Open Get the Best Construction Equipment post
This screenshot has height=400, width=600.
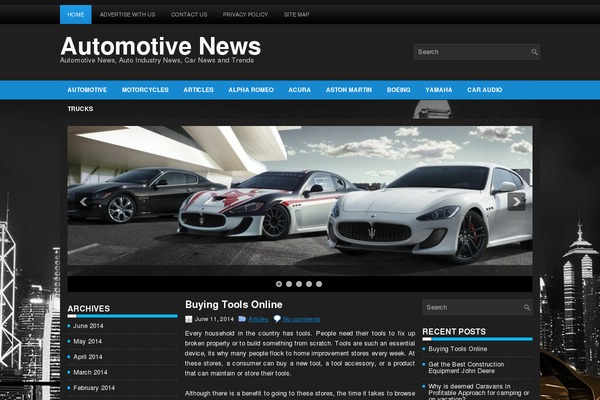pyautogui.click(x=466, y=368)
